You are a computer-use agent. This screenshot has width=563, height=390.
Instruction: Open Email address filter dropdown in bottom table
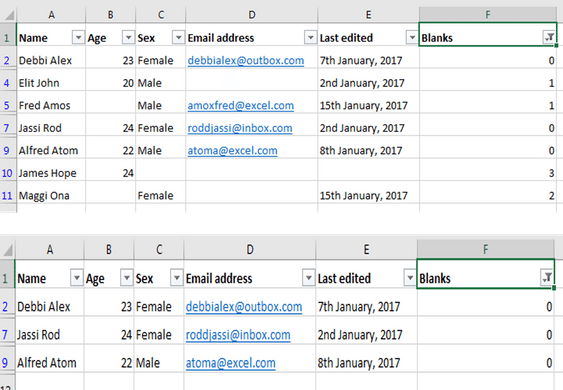308,278
